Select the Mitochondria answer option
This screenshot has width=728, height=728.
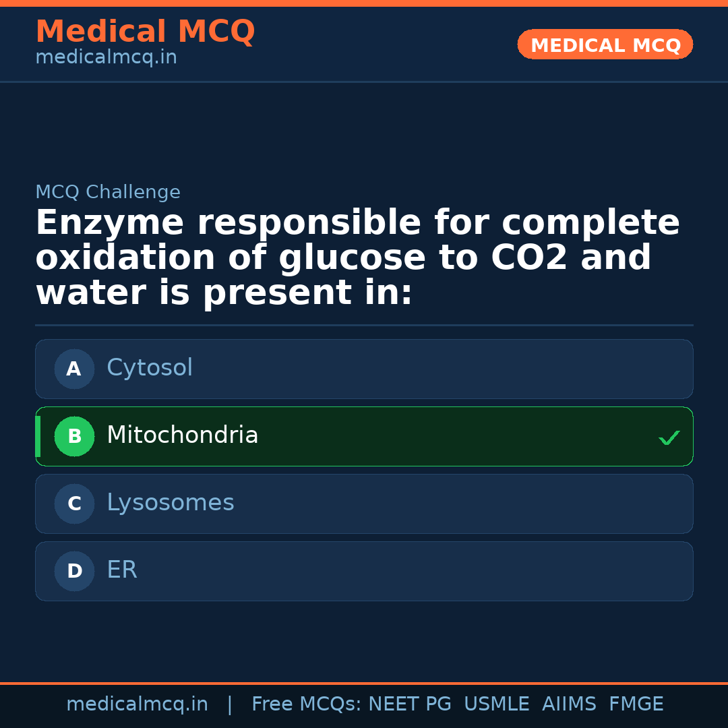364,436
